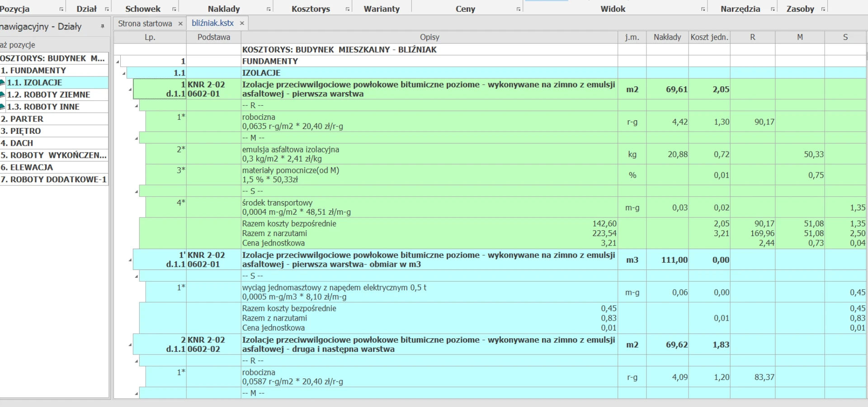The height and width of the screenshot is (407, 868).
Task: Select 3. PIĘTRO in the navigation tree
Action: (x=54, y=131)
